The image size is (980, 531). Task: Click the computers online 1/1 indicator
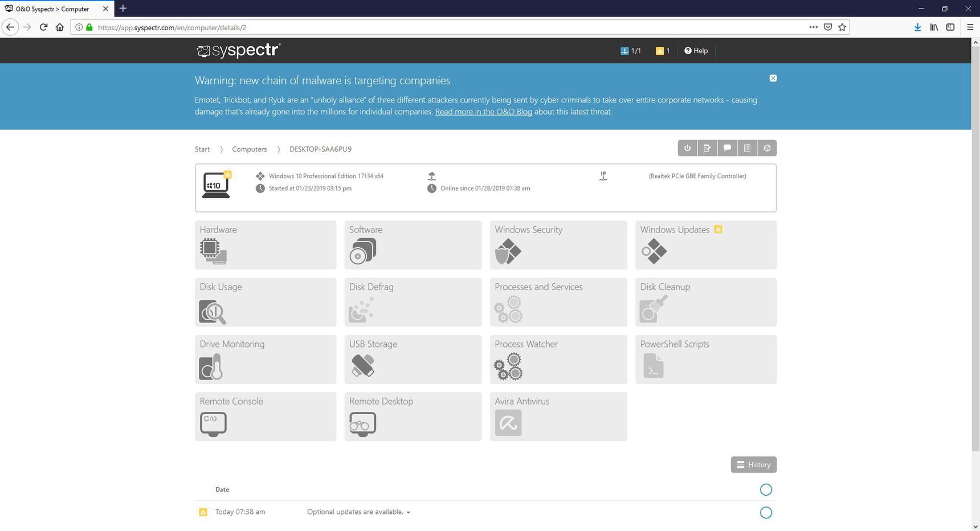[x=631, y=51]
